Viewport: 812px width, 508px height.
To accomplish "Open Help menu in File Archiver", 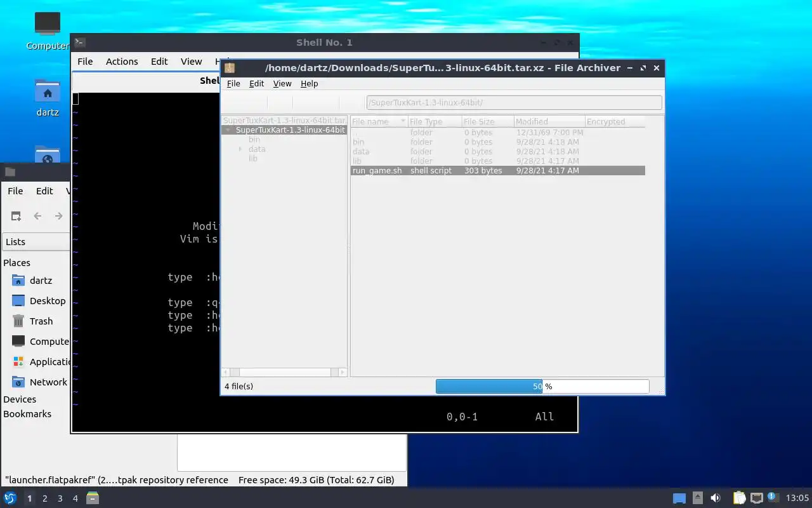I will tap(309, 83).
